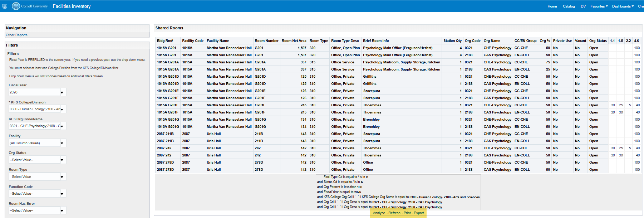Open the Home menu item
644x218 pixels.
click(552, 6)
